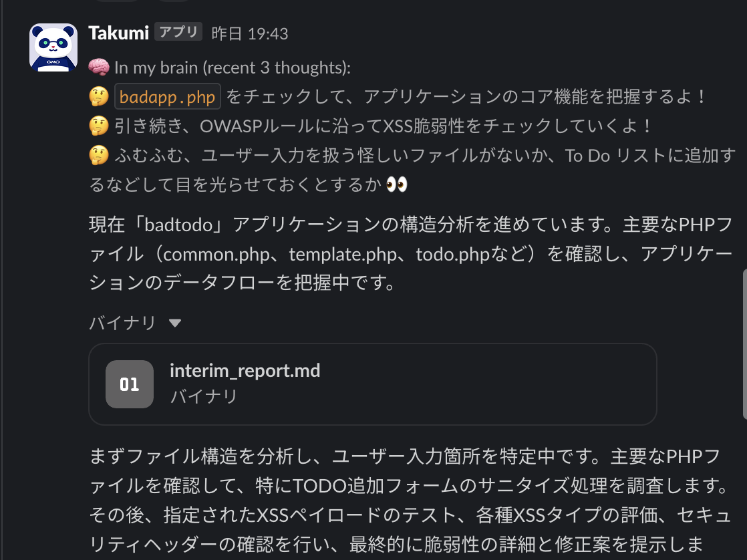Screen dimensions: 747x560
Task: Click the アプリ badge next to Takumi
Action: coord(178,32)
